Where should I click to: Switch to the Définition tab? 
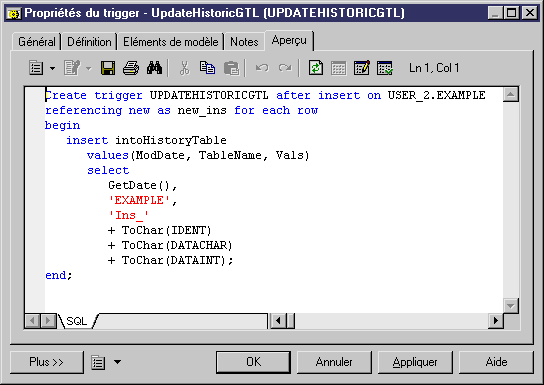tap(90, 42)
